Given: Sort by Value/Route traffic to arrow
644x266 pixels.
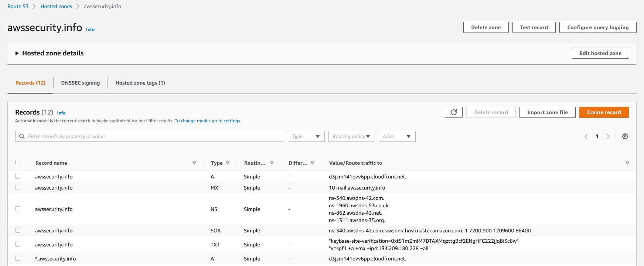Looking at the screenshot, I should pyautogui.click(x=627, y=163).
